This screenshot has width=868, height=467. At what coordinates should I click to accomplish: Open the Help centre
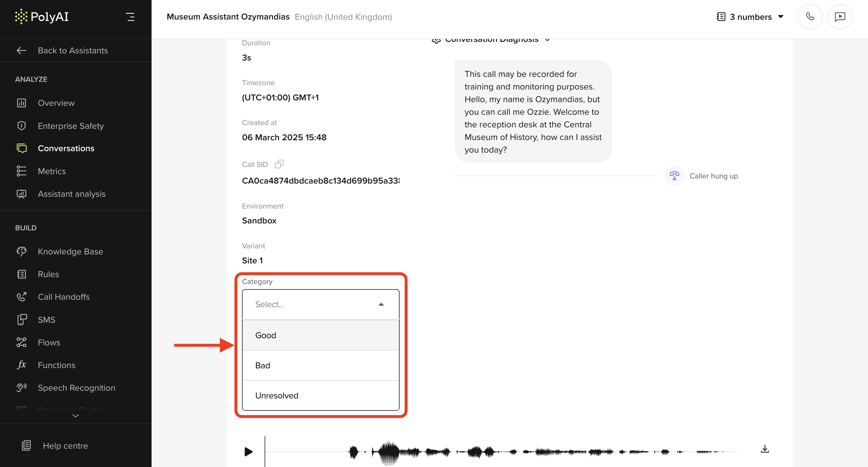coord(65,445)
